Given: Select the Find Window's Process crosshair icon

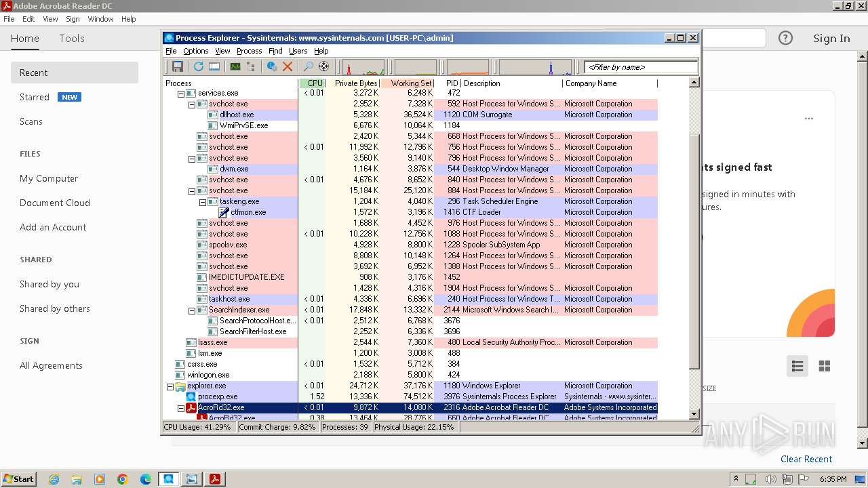Looking at the screenshot, I should (x=323, y=66).
